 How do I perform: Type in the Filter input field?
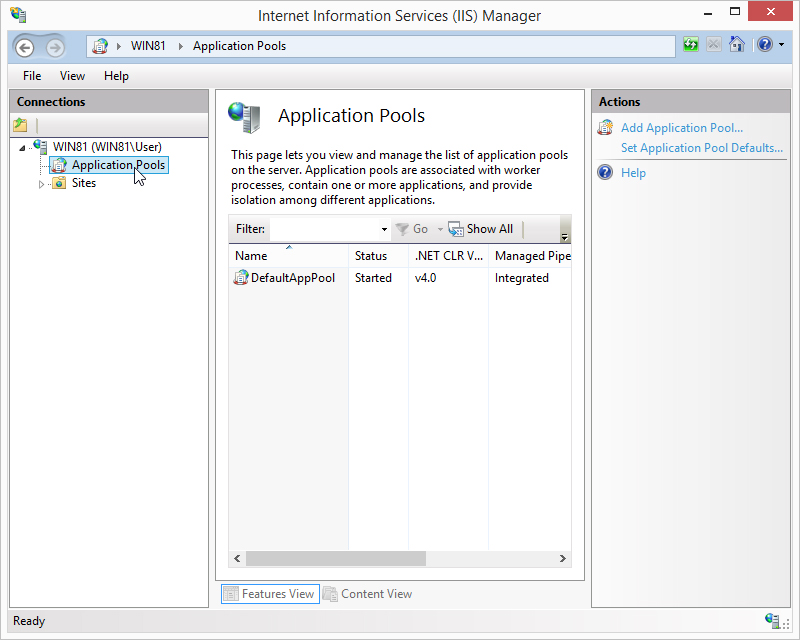point(324,229)
